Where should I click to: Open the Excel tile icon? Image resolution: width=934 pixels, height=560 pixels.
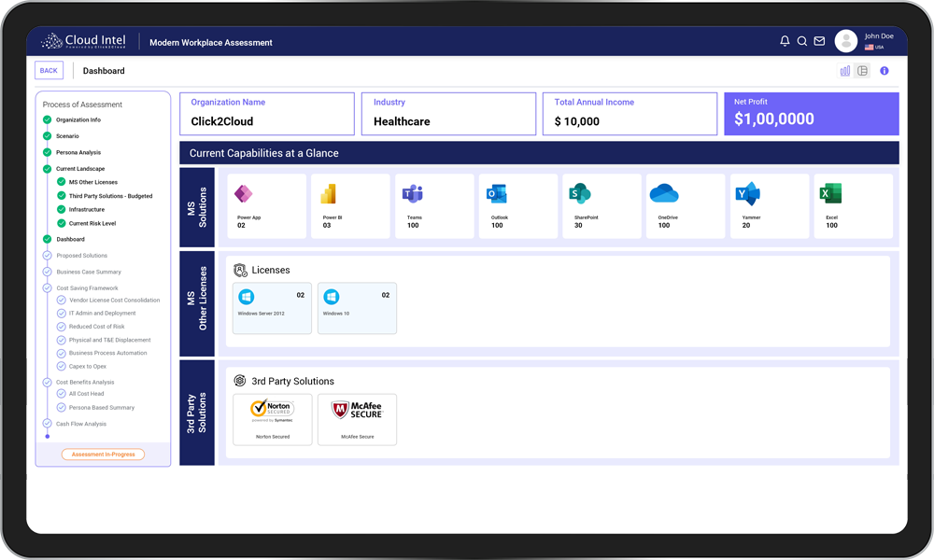coord(830,193)
